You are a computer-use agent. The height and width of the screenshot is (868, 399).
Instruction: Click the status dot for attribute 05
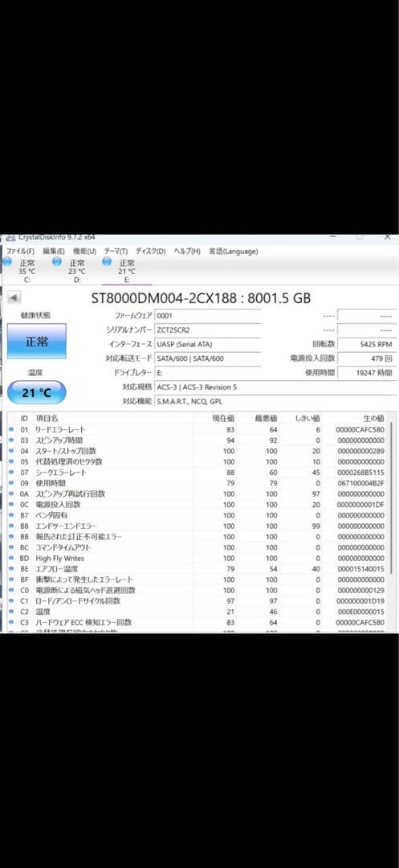pos(11,461)
